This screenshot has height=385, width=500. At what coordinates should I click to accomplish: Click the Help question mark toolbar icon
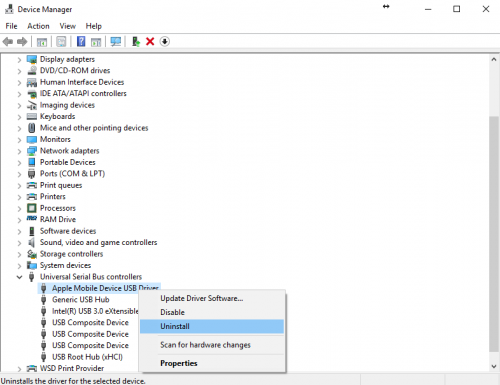(81, 42)
